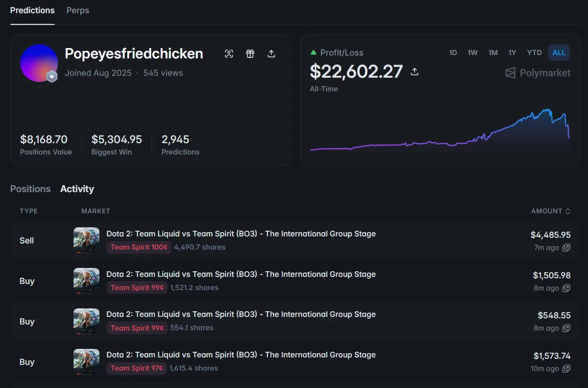Select the ALL time range
Viewport: 588px width, 388px height.
point(559,52)
